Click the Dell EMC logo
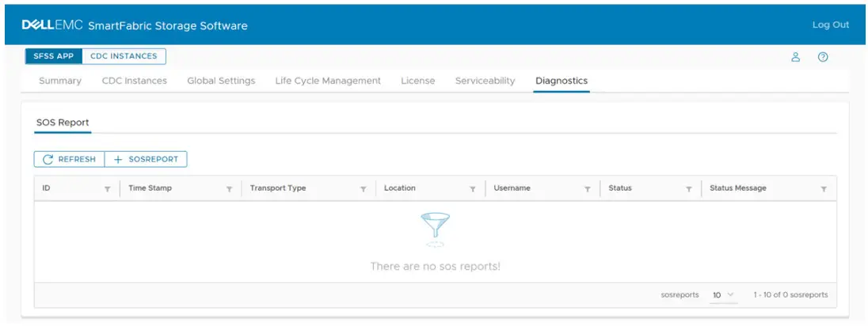868x326 pixels. pyautogui.click(x=52, y=25)
